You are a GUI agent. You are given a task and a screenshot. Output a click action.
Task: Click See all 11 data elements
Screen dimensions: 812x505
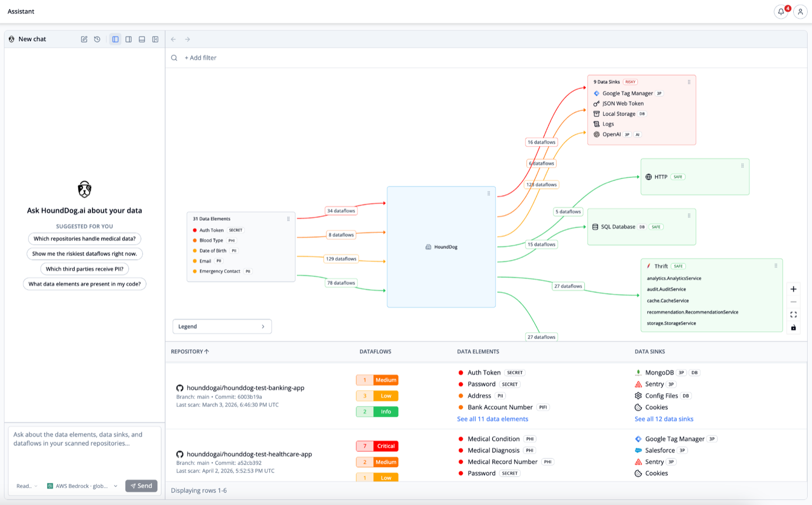pyautogui.click(x=493, y=419)
